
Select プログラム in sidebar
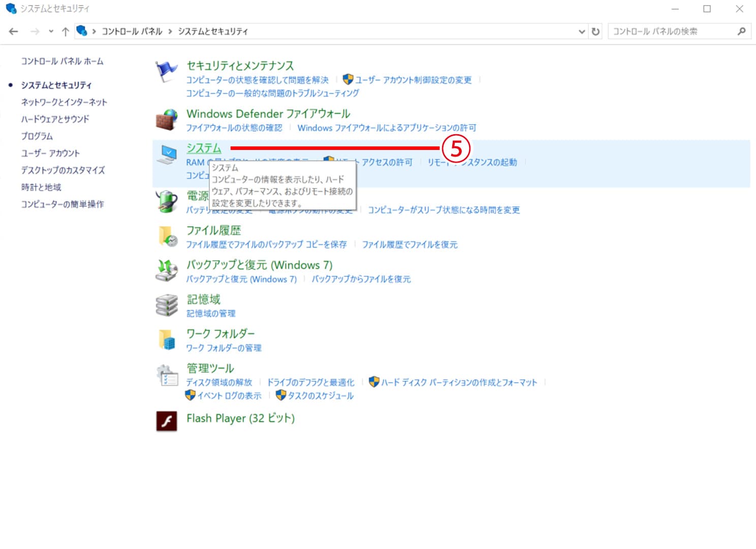(x=37, y=136)
